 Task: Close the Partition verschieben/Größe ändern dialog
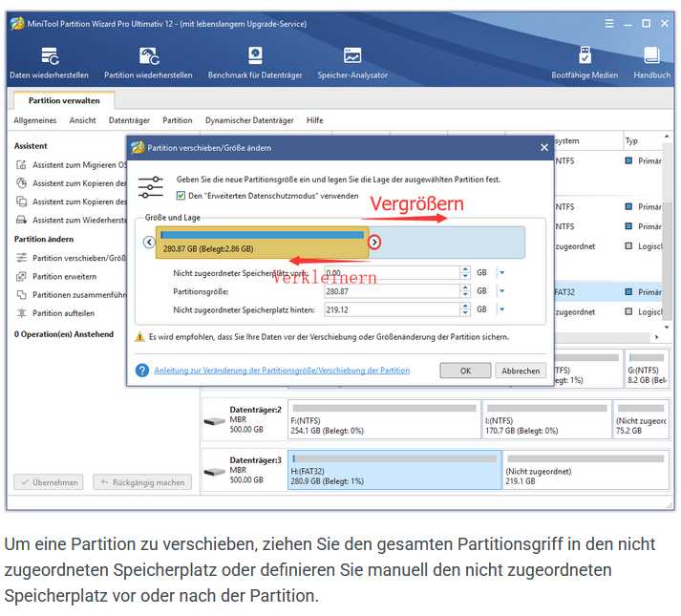544,148
